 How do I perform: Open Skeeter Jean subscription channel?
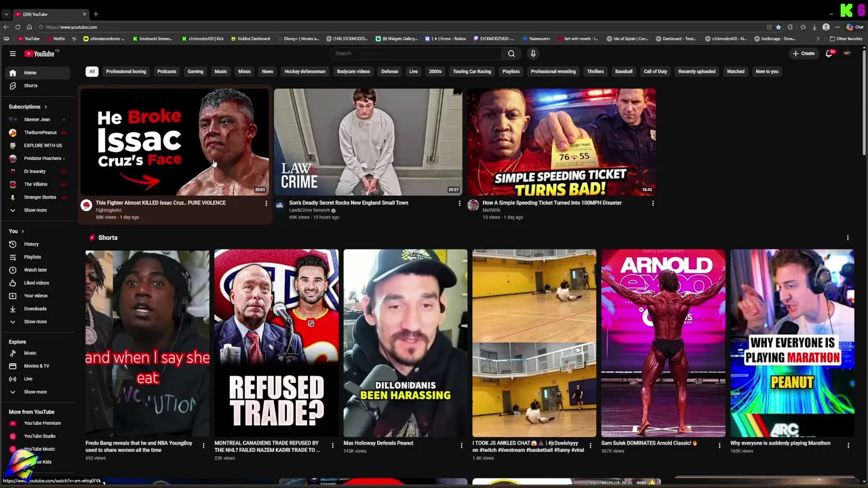39,119
